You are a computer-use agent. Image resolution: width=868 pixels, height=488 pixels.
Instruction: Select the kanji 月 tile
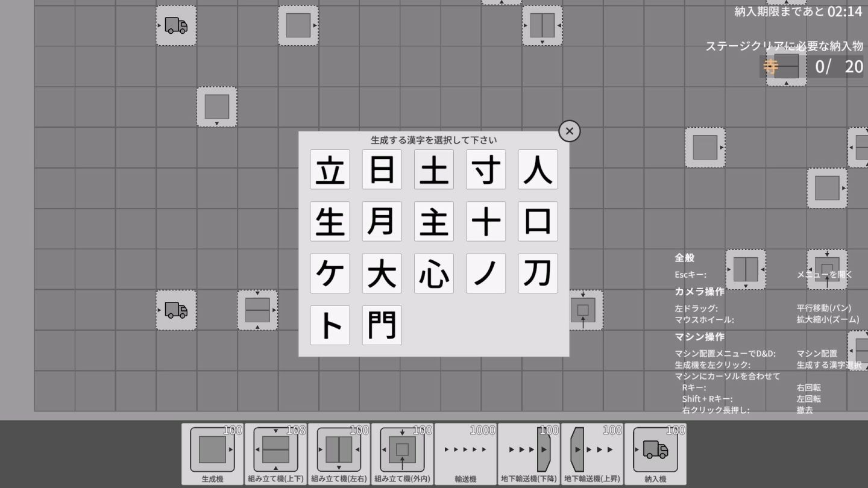[x=382, y=221]
